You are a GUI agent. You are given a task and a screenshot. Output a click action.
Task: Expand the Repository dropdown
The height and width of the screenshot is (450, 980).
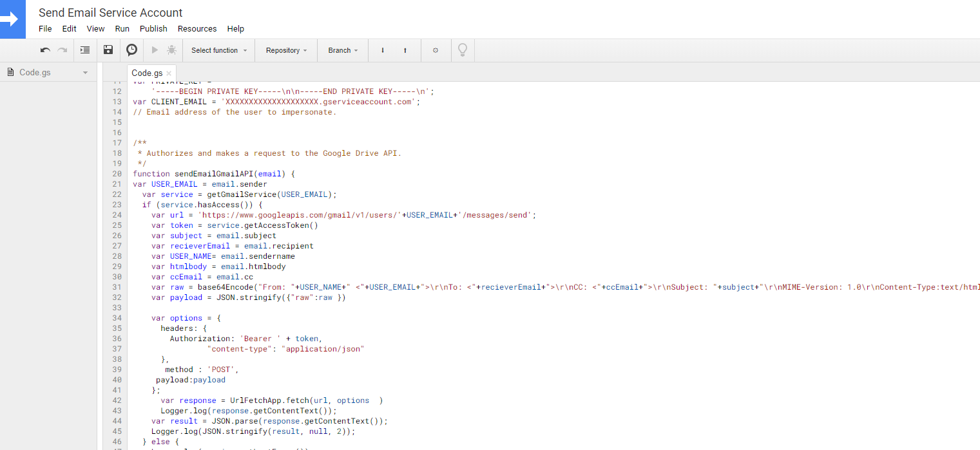(x=286, y=50)
